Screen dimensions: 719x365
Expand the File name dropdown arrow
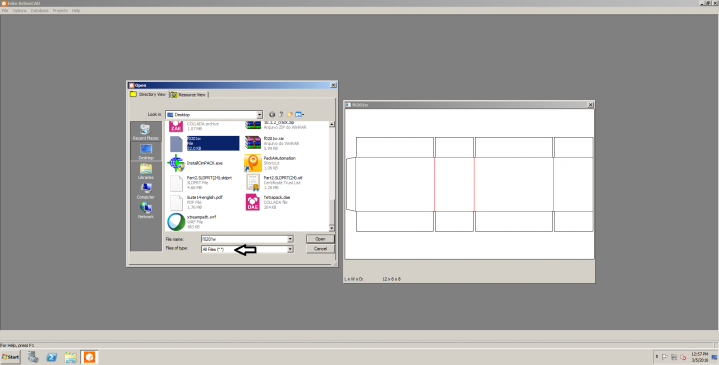click(290, 239)
